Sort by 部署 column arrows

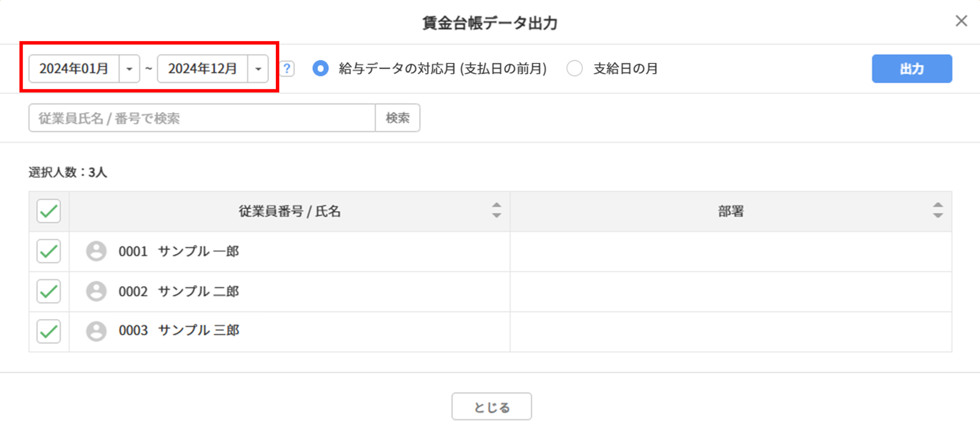click(x=938, y=210)
